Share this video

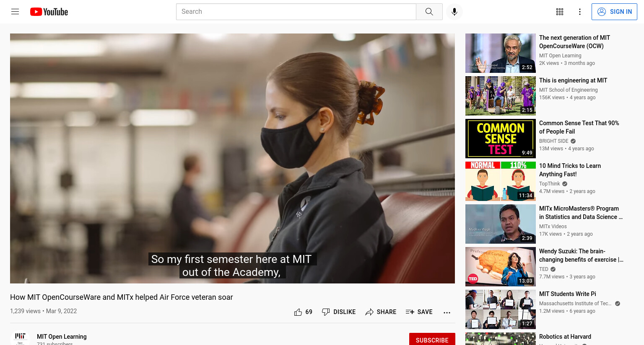click(381, 312)
